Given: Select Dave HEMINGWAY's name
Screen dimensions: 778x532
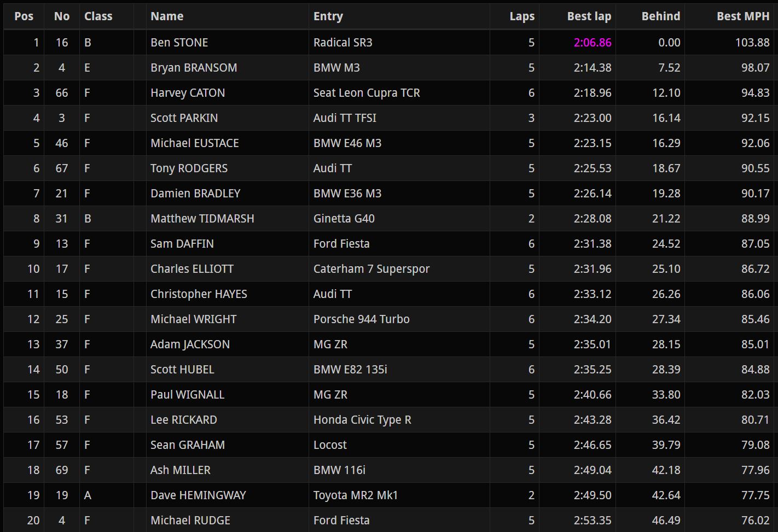Looking at the screenshot, I should [198, 495].
